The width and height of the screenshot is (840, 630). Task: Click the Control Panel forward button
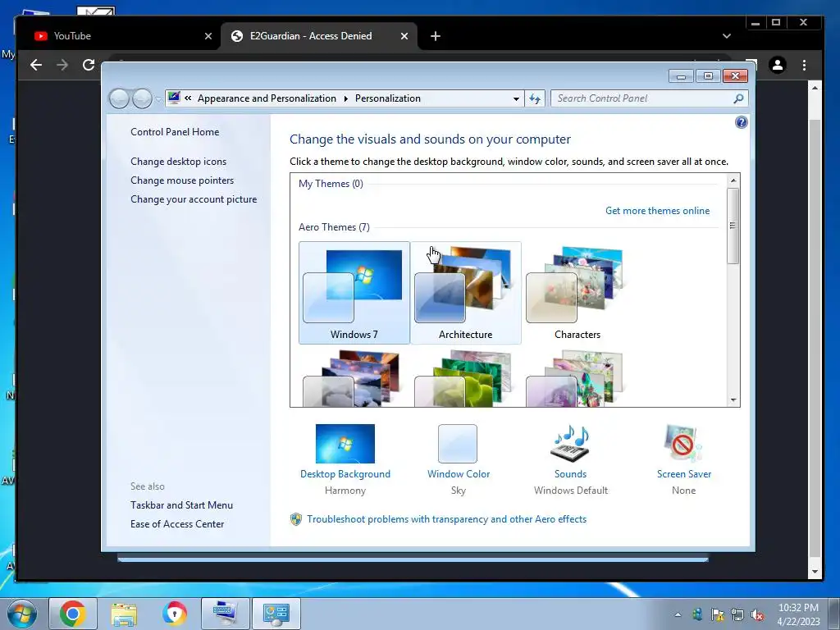pyautogui.click(x=142, y=98)
